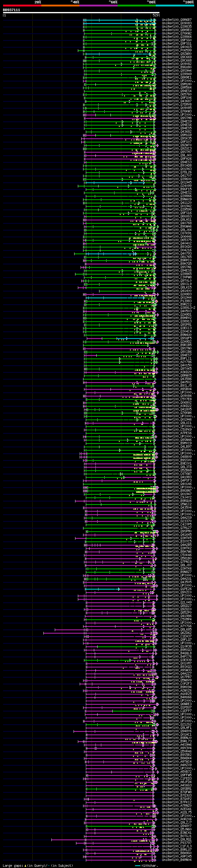Select the UniRef100_O65760 label
Viewport: 197px width, 868px height.
[x=176, y=94]
